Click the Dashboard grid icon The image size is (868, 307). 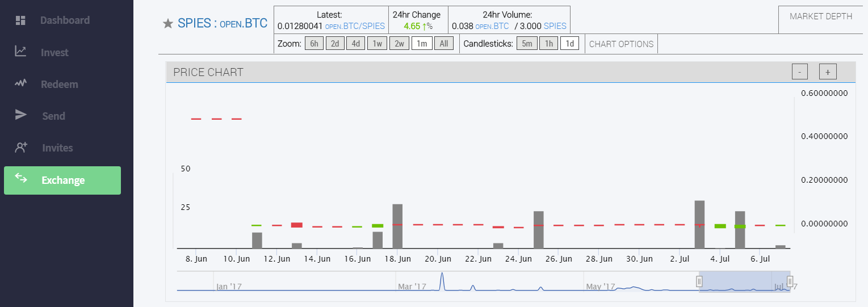coord(20,20)
